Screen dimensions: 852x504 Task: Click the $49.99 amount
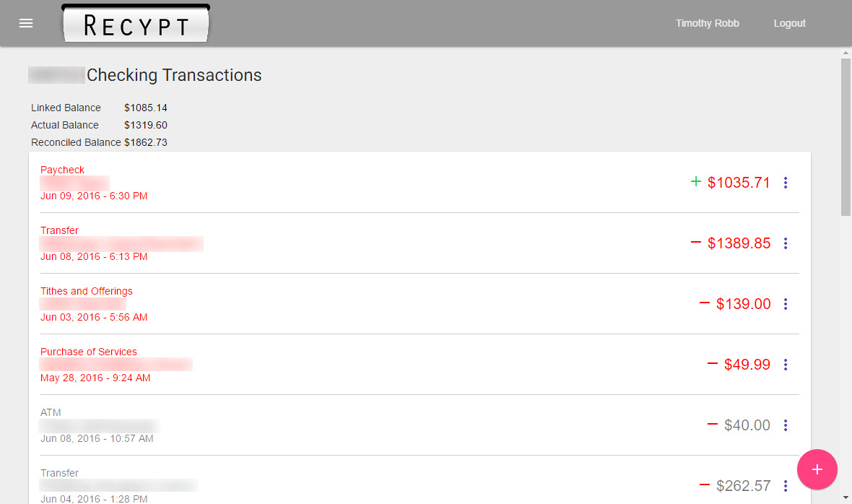[x=747, y=365]
